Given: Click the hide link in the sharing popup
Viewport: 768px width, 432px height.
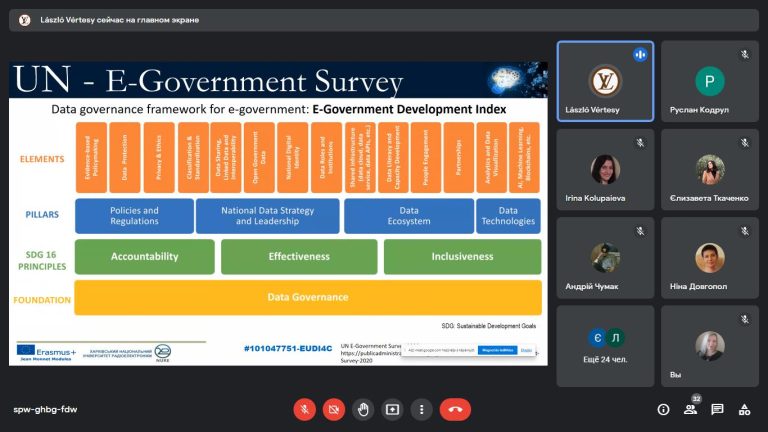Looking at the screenshot, I should (x=526, y=350).
